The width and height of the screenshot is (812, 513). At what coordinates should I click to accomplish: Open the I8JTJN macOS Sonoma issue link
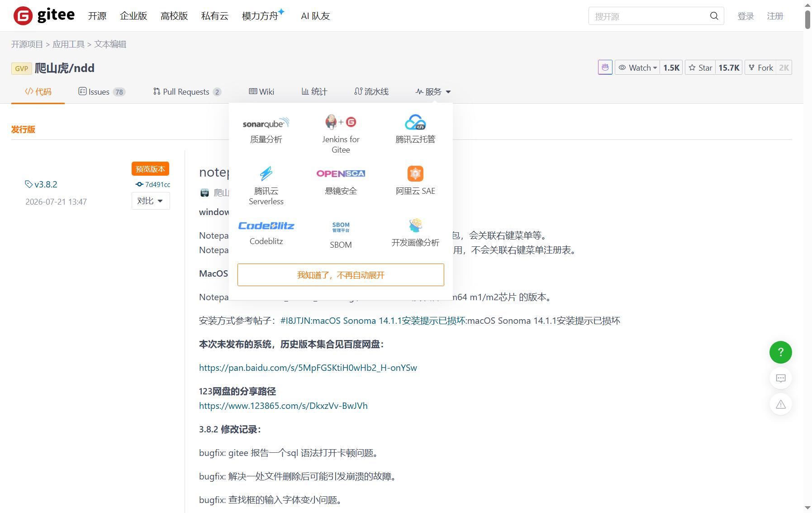(373, 321)
